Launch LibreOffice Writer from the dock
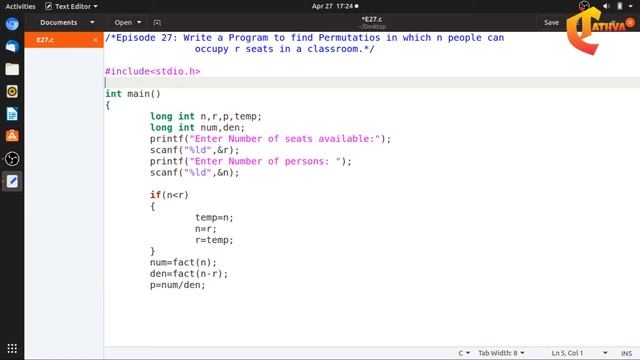 click(x=12, y=114)
